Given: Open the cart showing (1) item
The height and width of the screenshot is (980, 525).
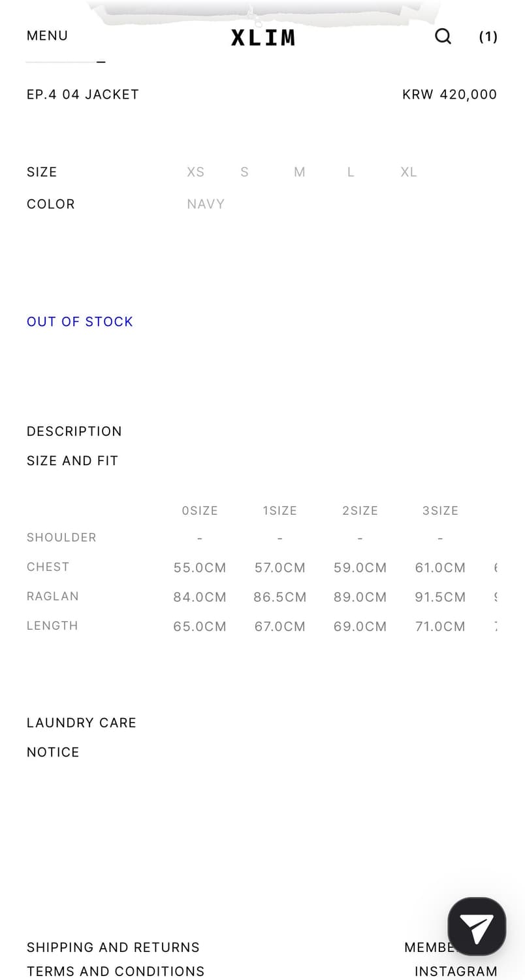Looking at the screenshot, I should (488, 37).
